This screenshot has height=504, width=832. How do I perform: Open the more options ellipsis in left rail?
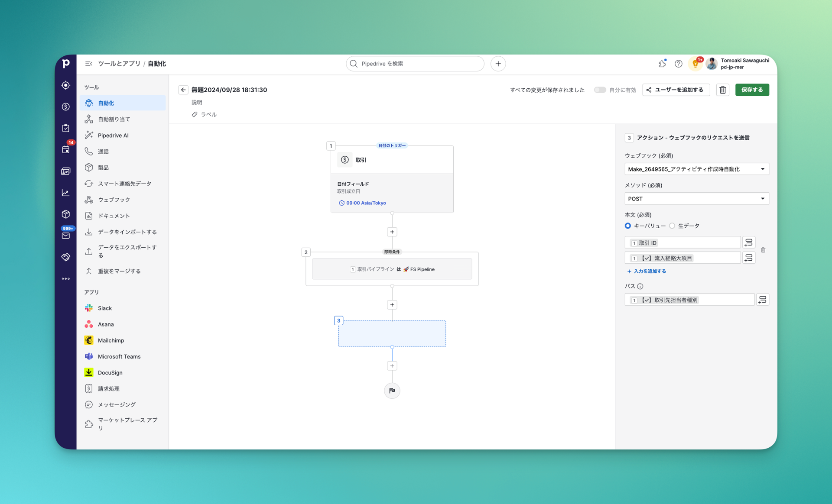pyautogui.click(x=66, y=279)
